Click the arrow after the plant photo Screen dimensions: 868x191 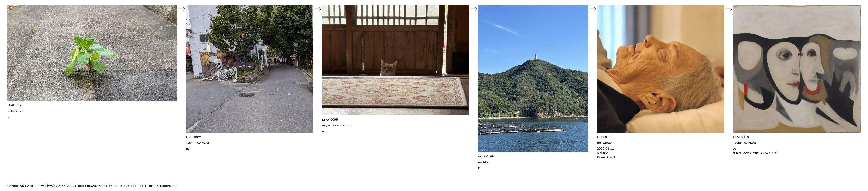pyautogui.click(x=181, y=9)
